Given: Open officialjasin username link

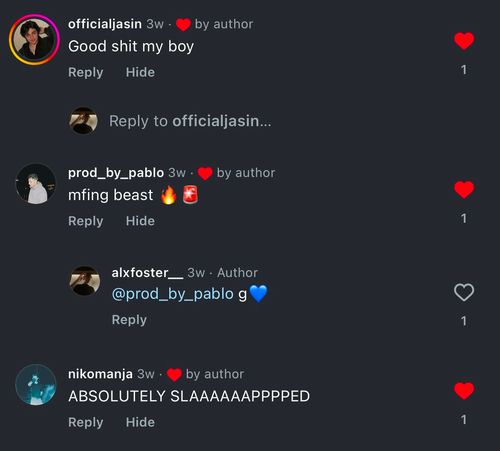Looking at the screenshot, I should (x=105, y=24).
